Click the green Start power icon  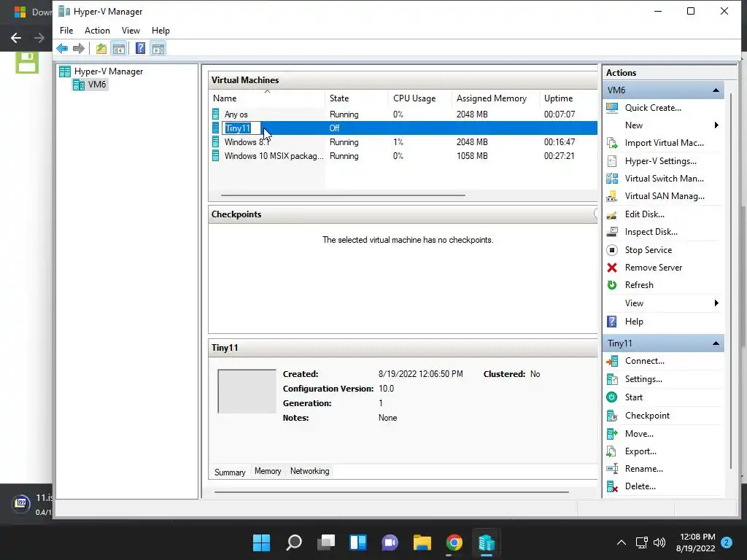[x=612, y=397]
